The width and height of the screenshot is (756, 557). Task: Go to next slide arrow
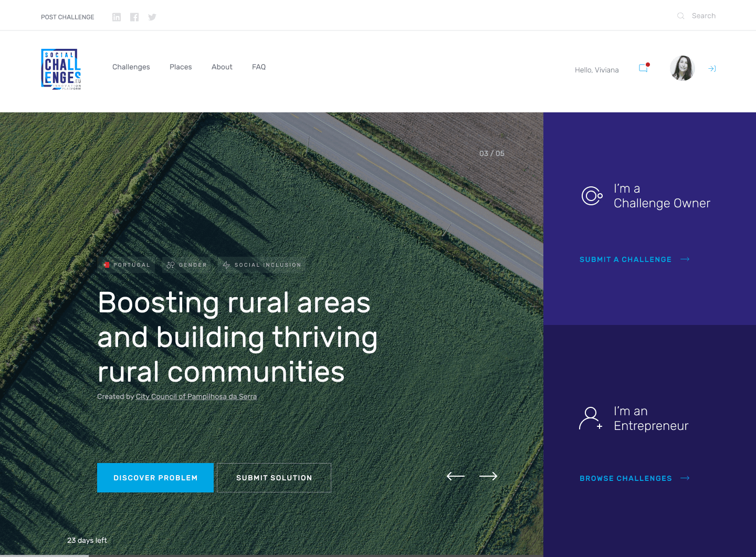pyautogui.click(x=488, y=476)
